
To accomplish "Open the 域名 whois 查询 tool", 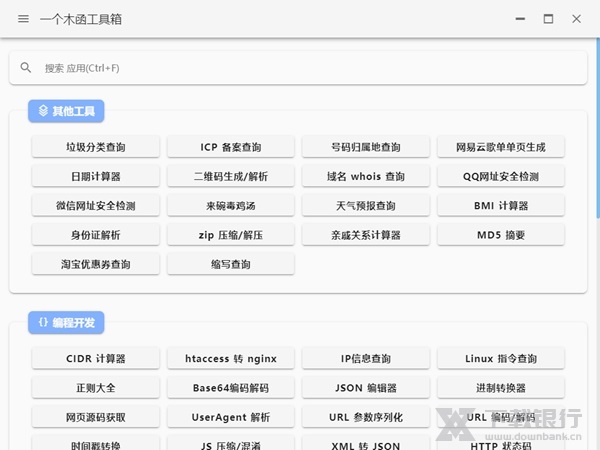I will tap(366, 176).
